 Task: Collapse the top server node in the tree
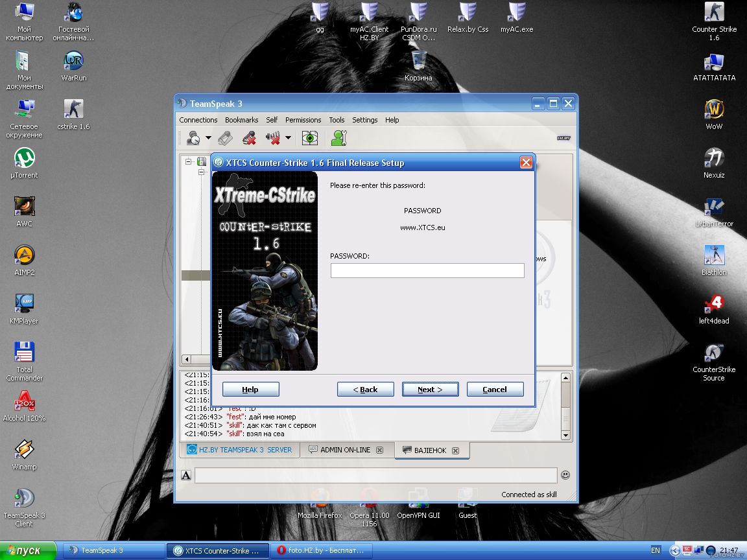[x=189, y=161]
